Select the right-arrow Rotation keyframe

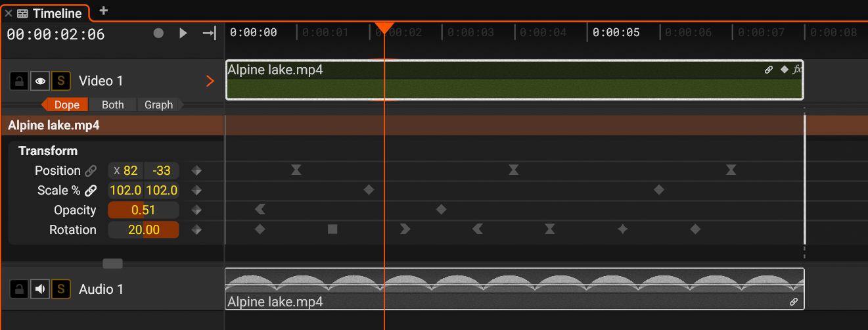pyautogui.click(x=405, y=229)
